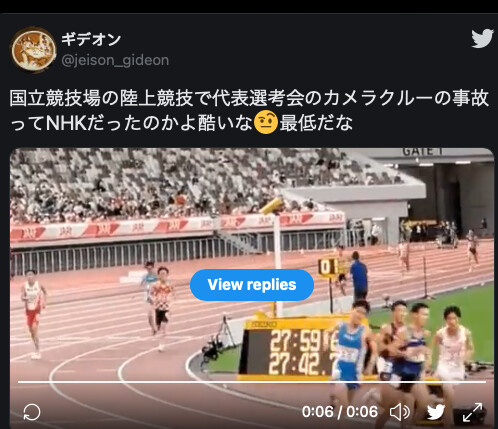Click the lap counter sign showing 01
498x429 pixels.
click(328, 267)
